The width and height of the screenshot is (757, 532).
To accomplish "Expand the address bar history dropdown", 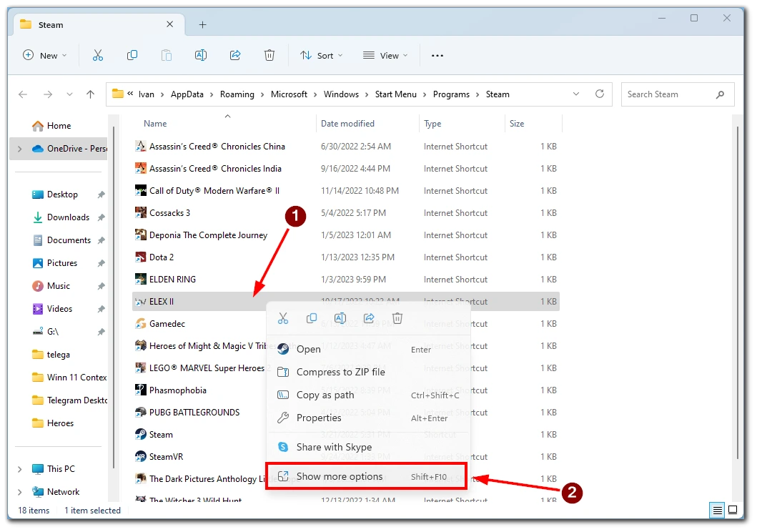I will (x=576, y=94).
